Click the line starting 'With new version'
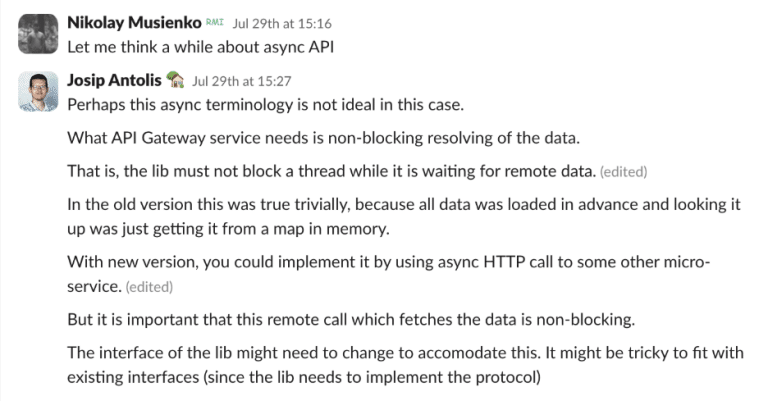The image size is (768, 401). [x=388, y=262]
